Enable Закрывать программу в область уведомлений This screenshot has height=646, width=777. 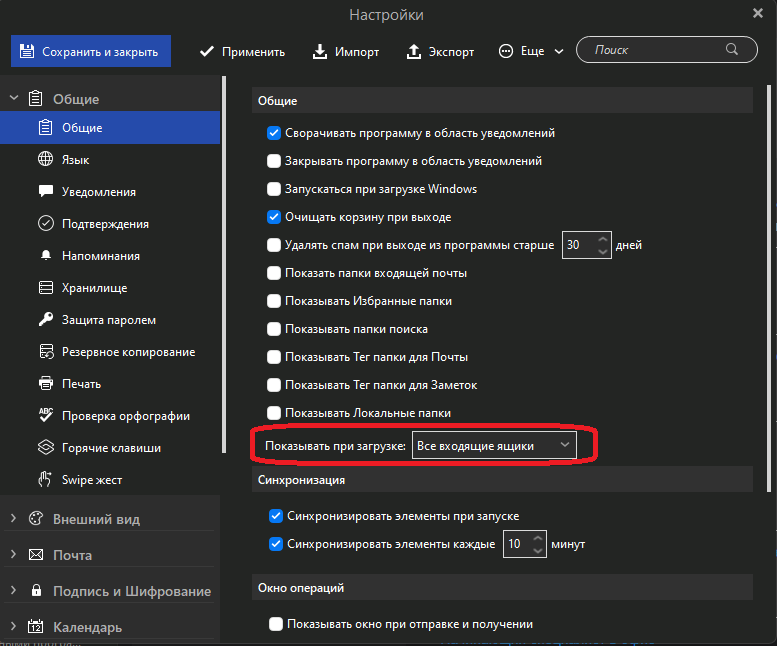[x=274, y=161]
